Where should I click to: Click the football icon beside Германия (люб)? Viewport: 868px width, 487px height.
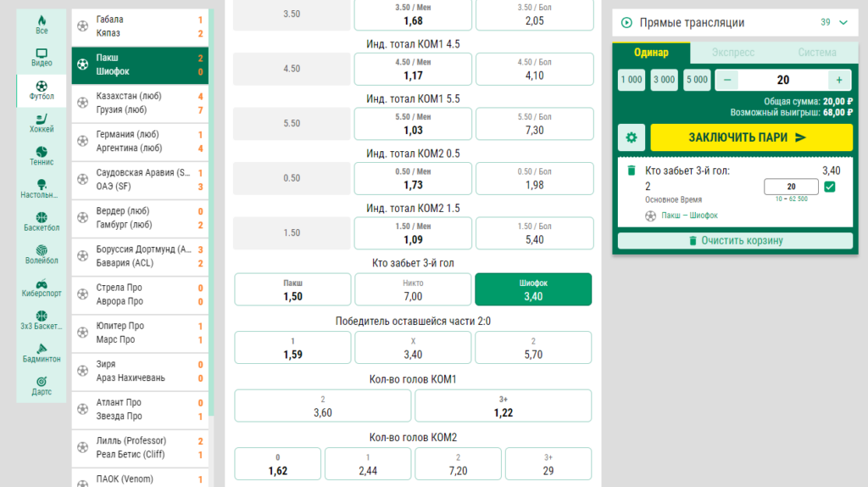82,141
